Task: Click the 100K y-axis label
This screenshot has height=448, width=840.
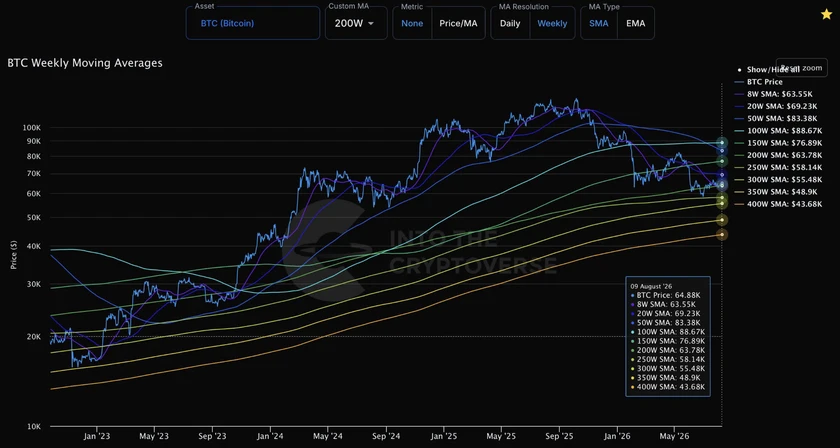Action: (x=32, y=128)
